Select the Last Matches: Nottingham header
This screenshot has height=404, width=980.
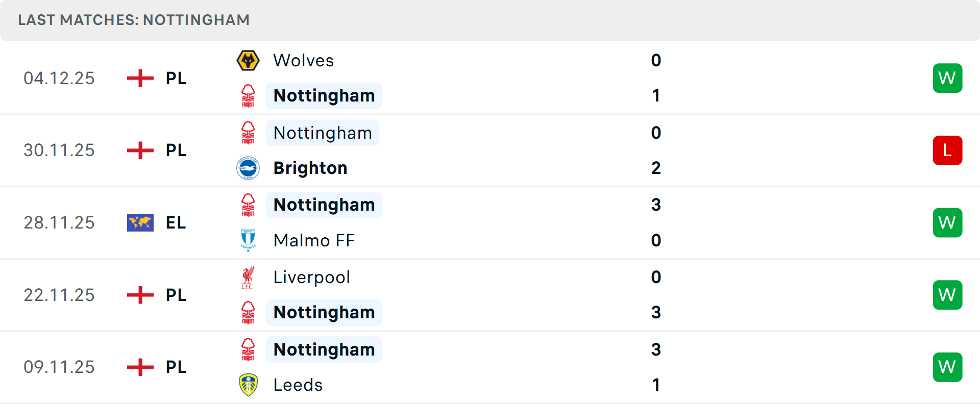click(x=134, y=20)
